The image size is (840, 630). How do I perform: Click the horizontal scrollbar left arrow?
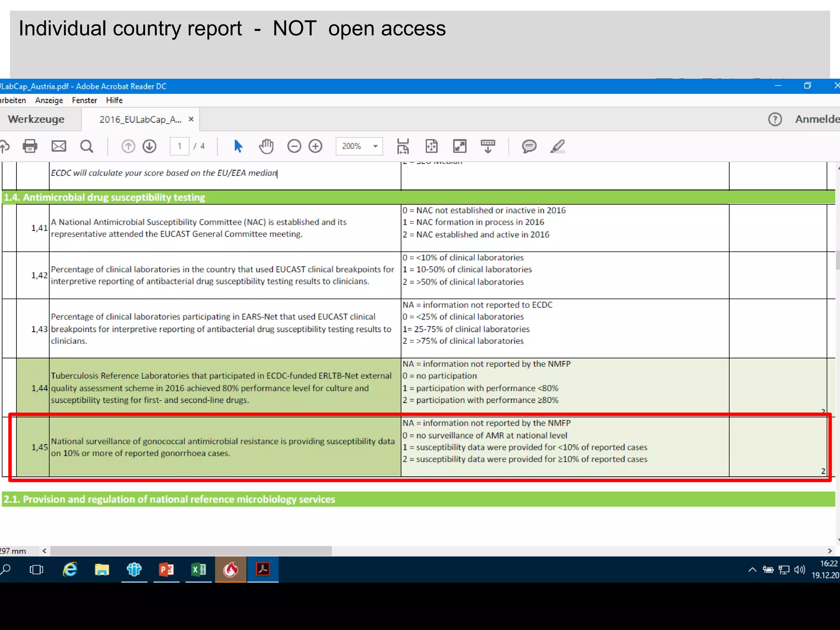click(x=44, y=551)
